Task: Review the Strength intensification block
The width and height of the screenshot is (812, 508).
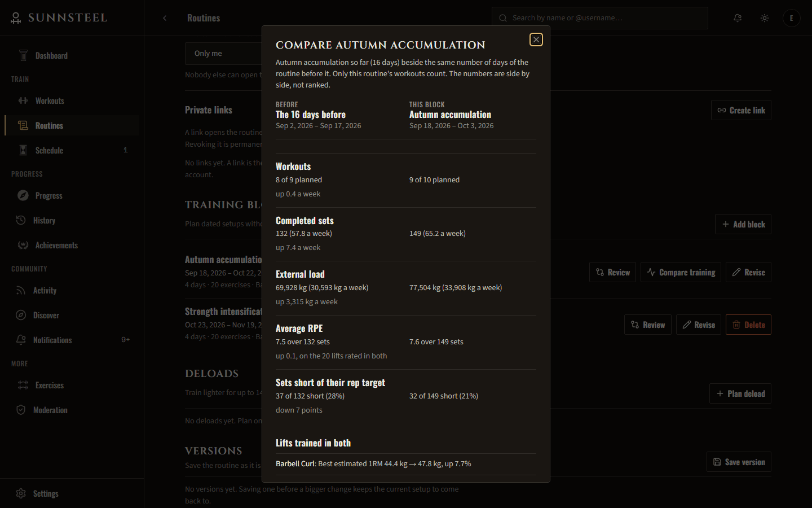Action: (x=648, y=325)
